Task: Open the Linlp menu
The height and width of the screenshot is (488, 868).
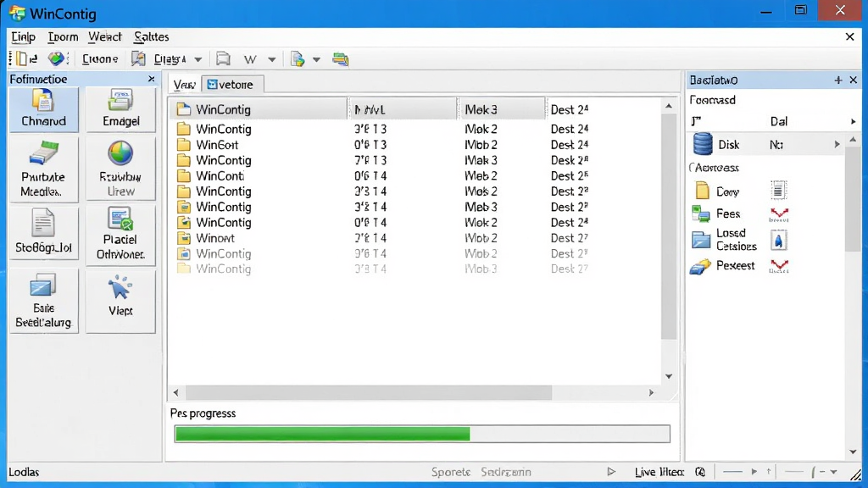Action: click(23, 37)
